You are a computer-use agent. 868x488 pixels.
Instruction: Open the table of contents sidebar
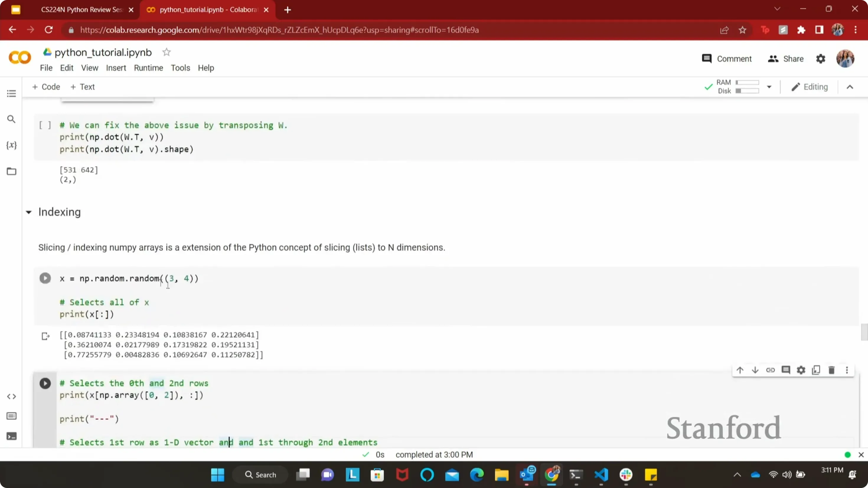click(x=12, y=93)
